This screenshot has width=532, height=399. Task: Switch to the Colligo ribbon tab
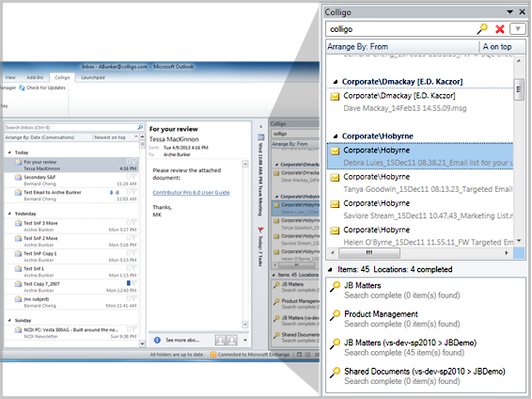click(x=62, y=77)
